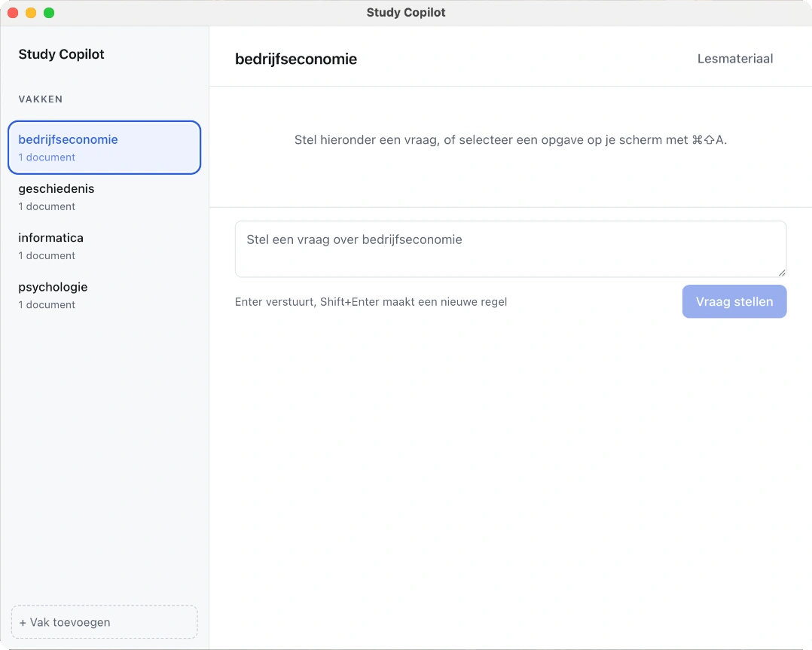Click the green maximize window button
This screenshot has height=650, width=812.
coord(49,13)
